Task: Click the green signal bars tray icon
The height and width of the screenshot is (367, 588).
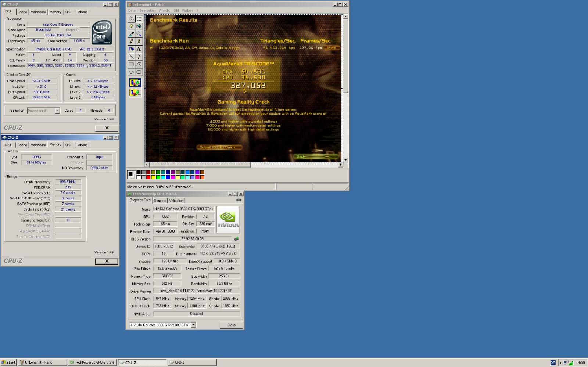Action: (x=571, y=363)
